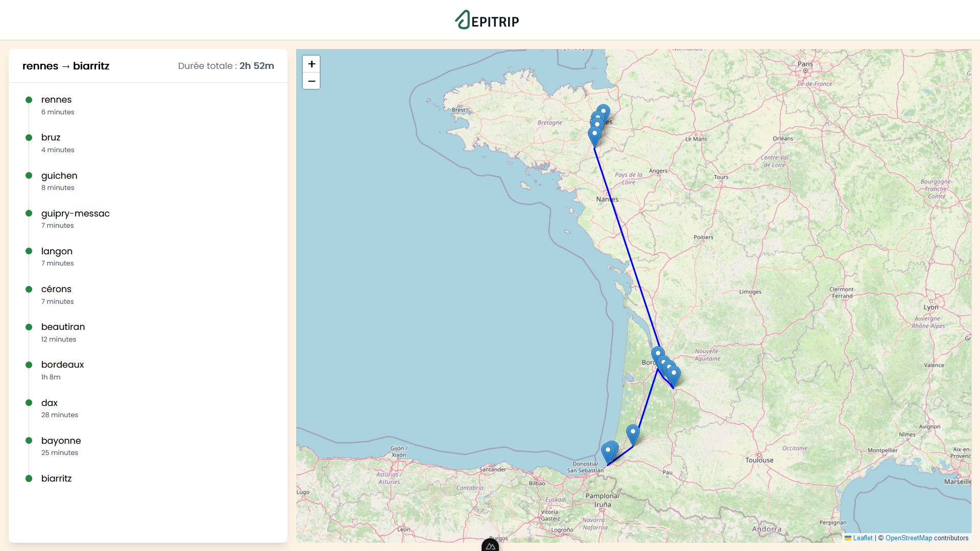Select the Dax map marker

[x=632, y=431]
